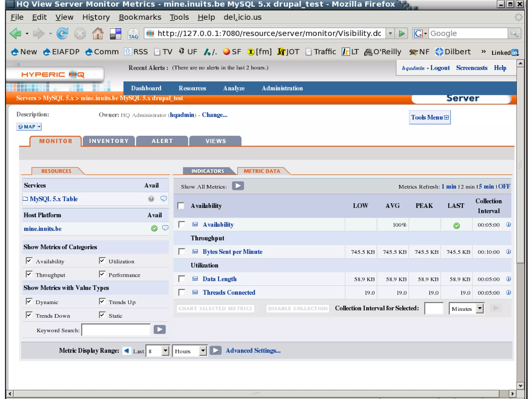
Task: Click the Advanced Settings link
Action: click(x=253, y=351)
